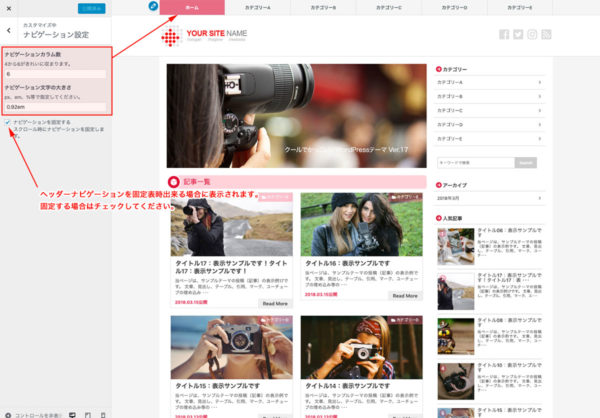Go back using the left chevron
Screen dimensions: 600x418
(9, 30)
